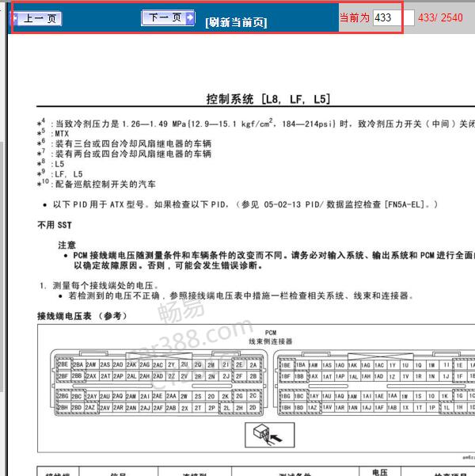Image resolution: width=475 pixels, height=476 pixels.
Task: Click the PCM 线束侧连接器 diagram label
Action: (271, 337)
